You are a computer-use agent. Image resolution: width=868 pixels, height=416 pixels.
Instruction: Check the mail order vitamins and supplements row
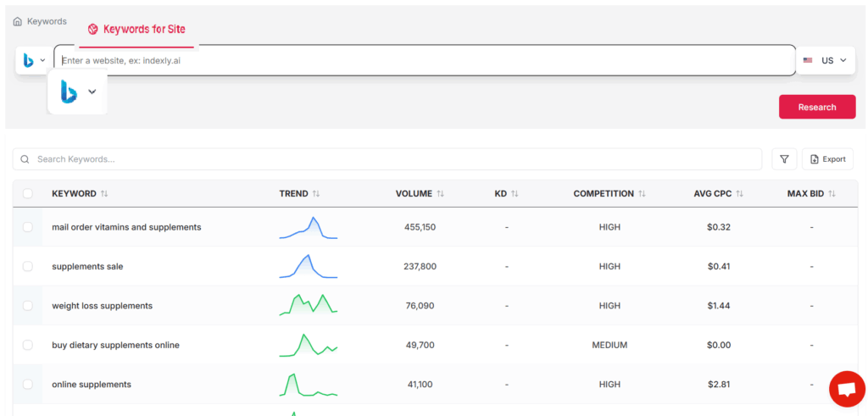28,227
